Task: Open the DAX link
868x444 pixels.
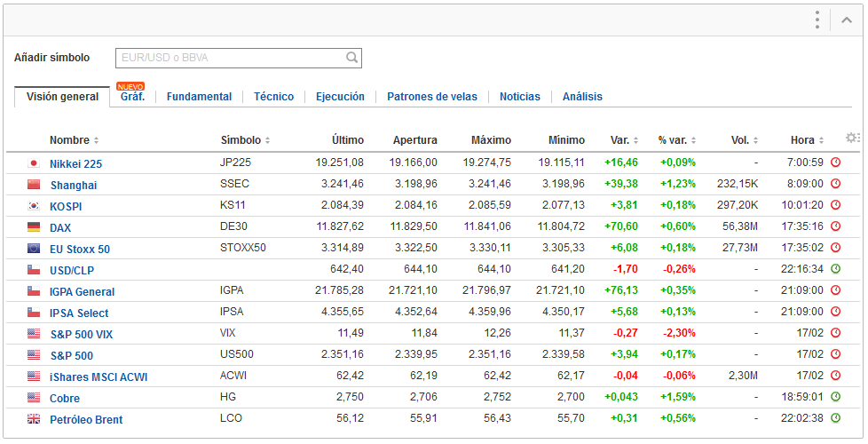Action: click(x=60, y=228)
